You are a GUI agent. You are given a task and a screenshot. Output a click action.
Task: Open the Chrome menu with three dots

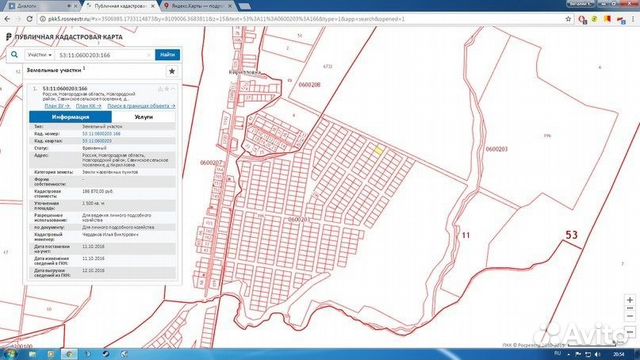(633, 19)
